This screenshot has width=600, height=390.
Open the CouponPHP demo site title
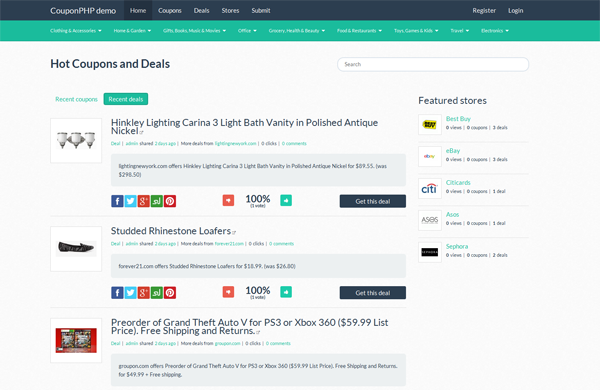(83, 11)
